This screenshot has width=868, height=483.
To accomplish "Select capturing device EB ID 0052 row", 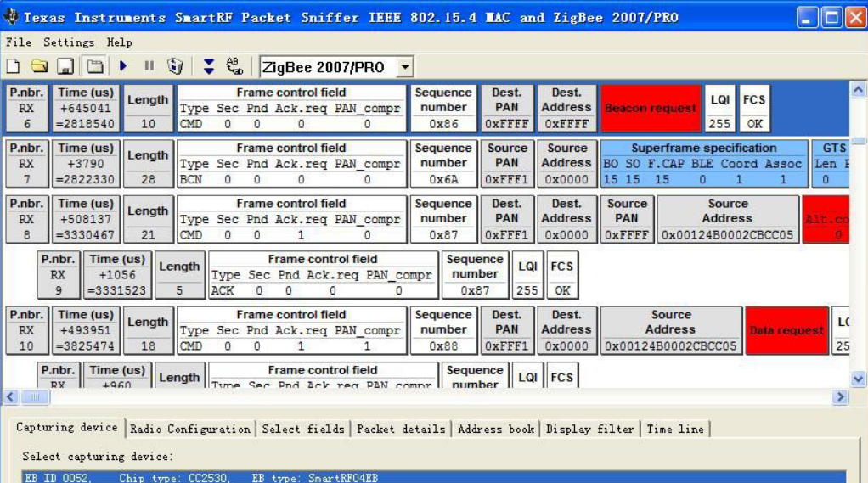I will pos(434,477).
